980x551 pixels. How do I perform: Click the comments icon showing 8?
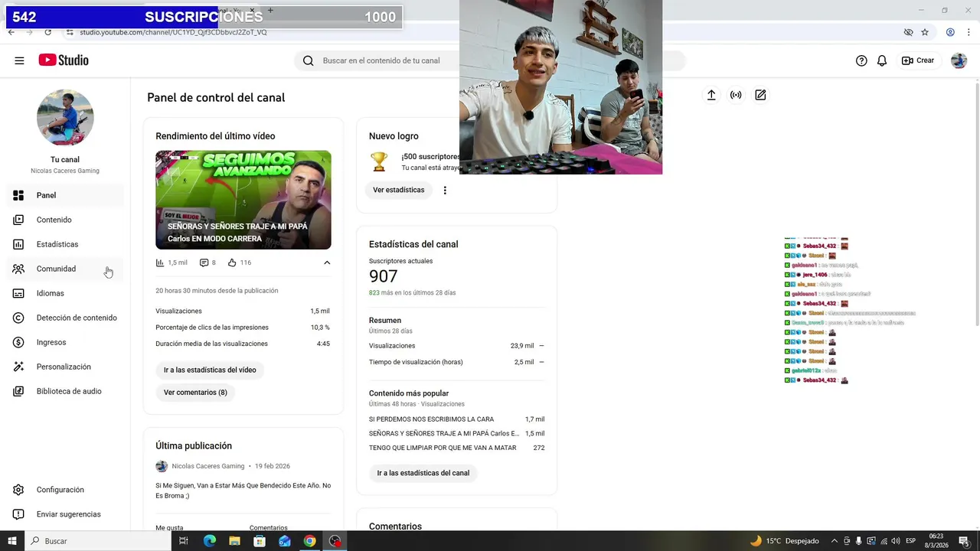pos(204,262)
